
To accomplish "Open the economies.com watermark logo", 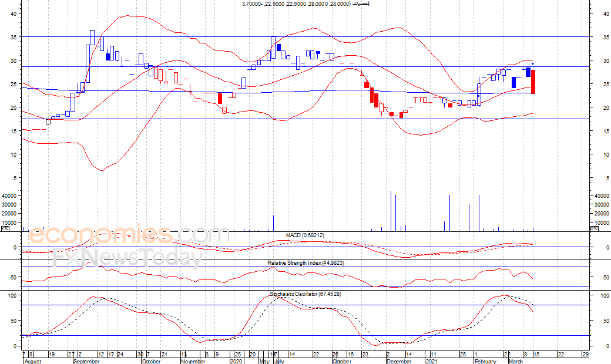I will tap(129, 235).
